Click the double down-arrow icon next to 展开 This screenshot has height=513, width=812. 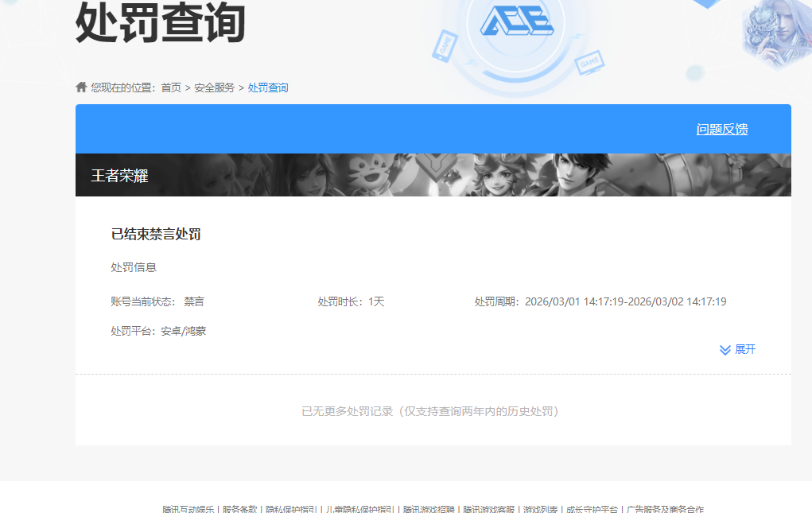724,349
